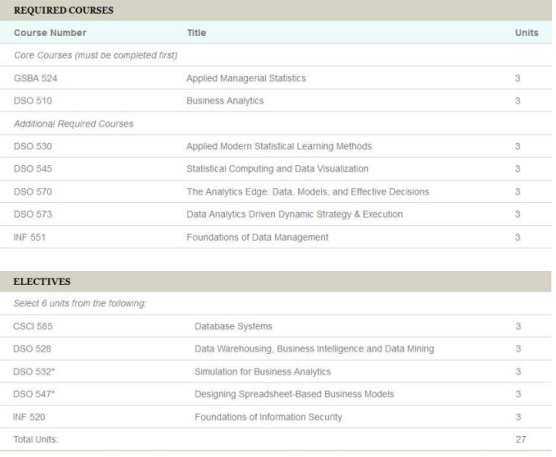Screen dimensions: 556x457
Task: Click the GSBA 524 course number
Action: coord(35,78)
